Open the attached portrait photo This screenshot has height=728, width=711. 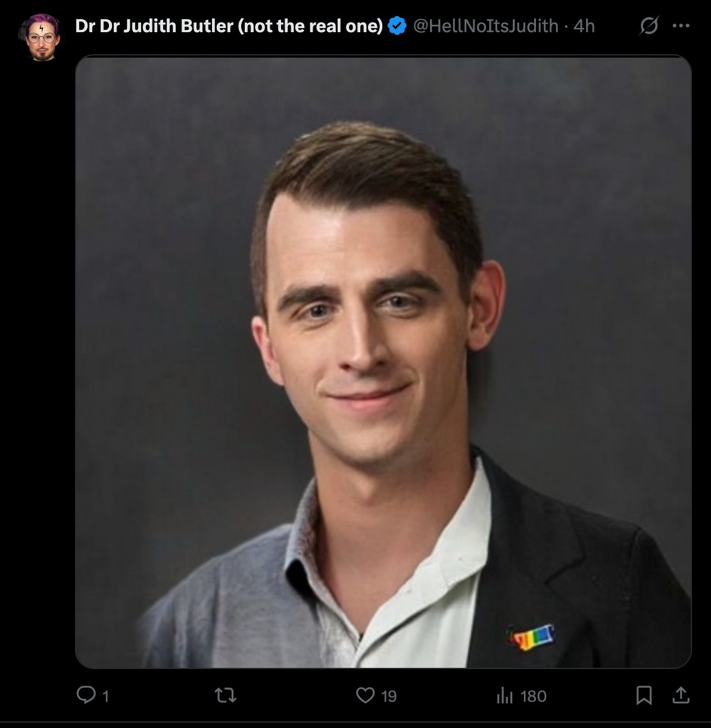(383, 362)
